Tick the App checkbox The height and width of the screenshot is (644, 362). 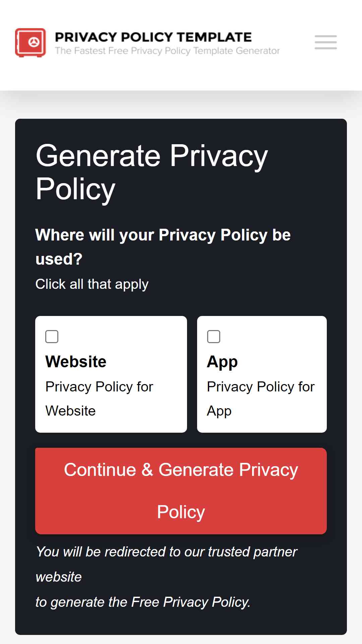[214, 336]
